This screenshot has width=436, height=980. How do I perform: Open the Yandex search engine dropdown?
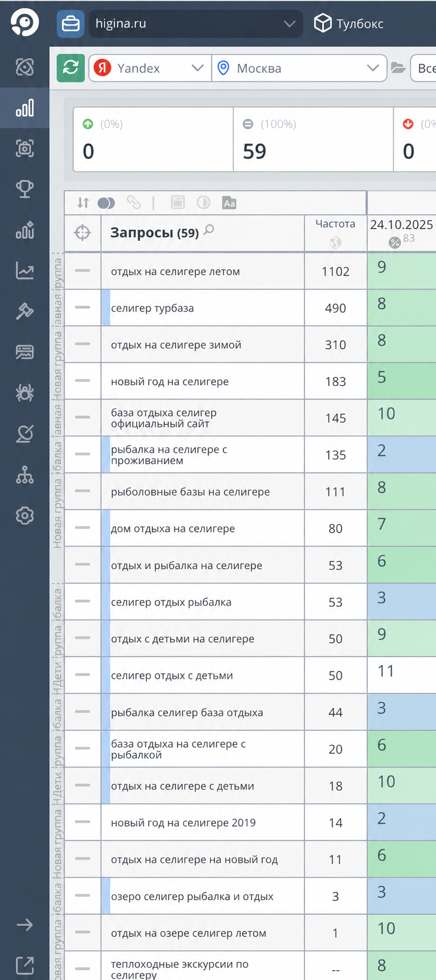point(150,68)
